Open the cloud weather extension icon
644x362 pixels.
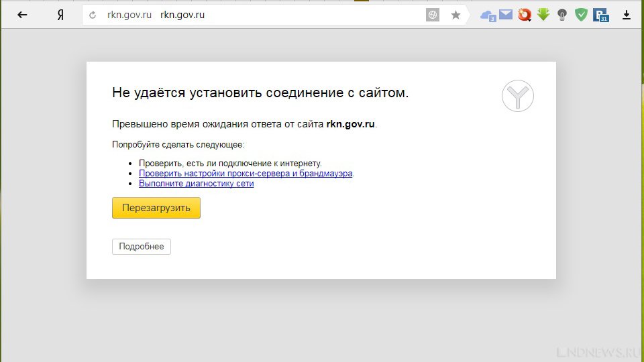pyautogui.click(x=488, y=15)
